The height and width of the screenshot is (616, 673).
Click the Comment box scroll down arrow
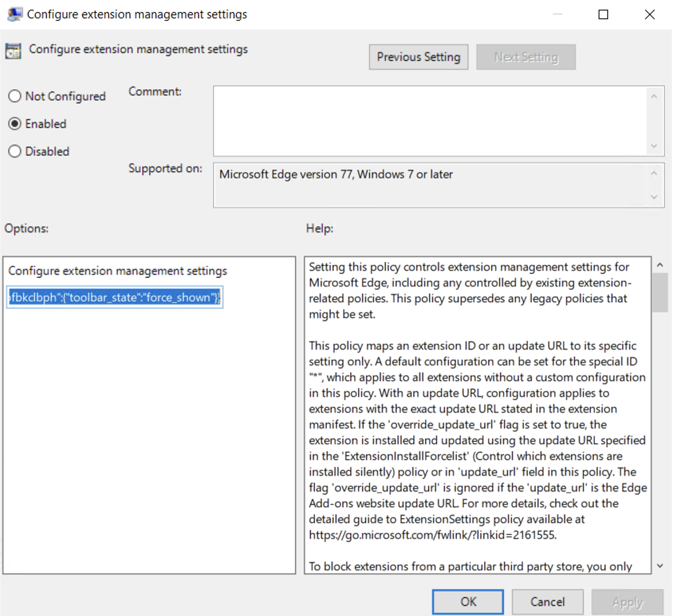coord(654,146)
